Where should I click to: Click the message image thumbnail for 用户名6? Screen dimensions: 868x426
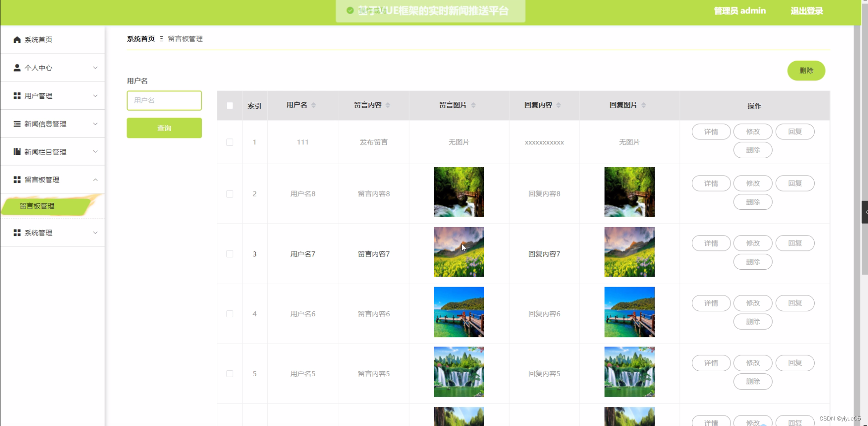coord(458,312)
